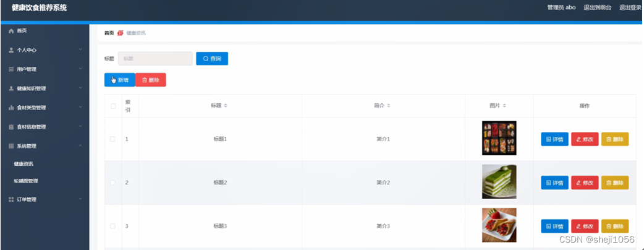Click the grid icon next to 系统管理
The image size is (644, 250).
tap(11, 146)
